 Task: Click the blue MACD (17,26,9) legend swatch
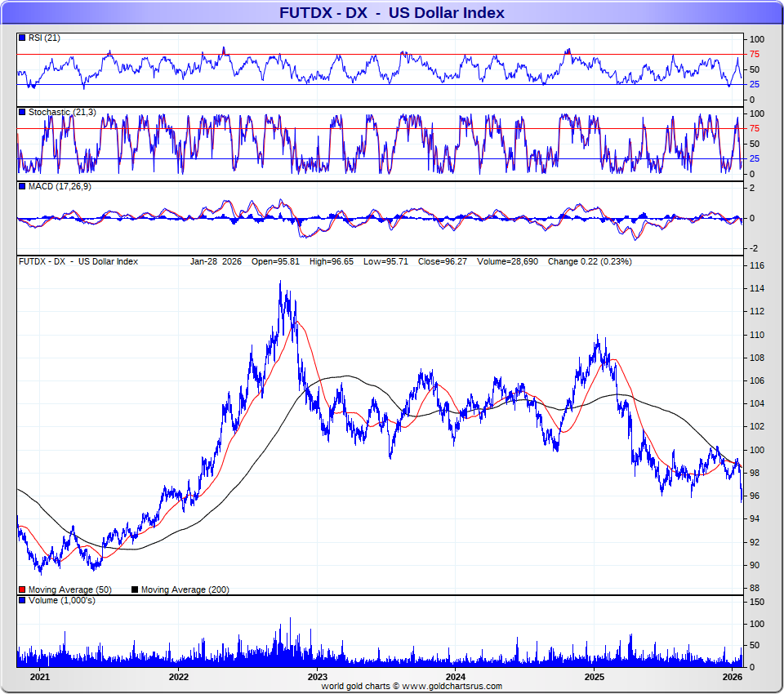22,186
